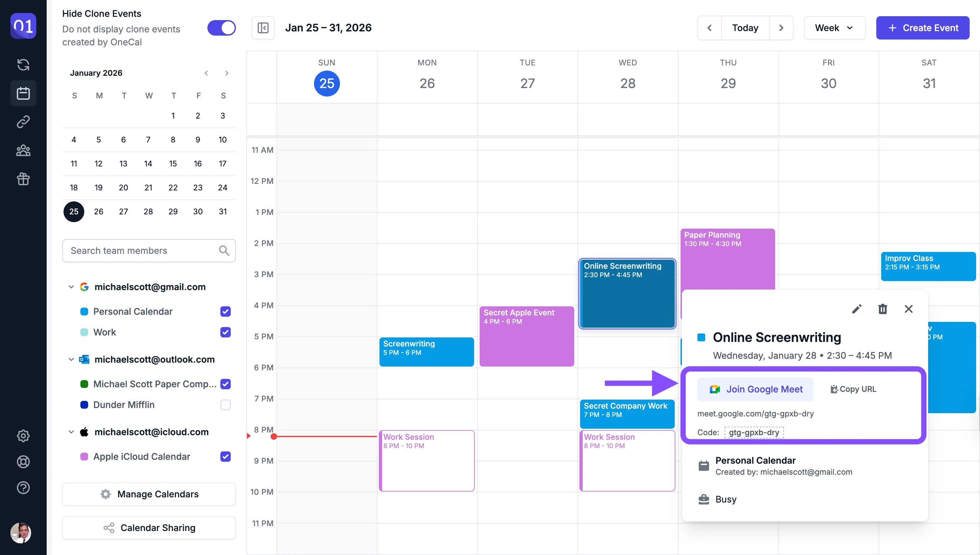Edit the Online Screenwriting event with pencil icon
Screen dimensions: 980x555
point(857,309)
